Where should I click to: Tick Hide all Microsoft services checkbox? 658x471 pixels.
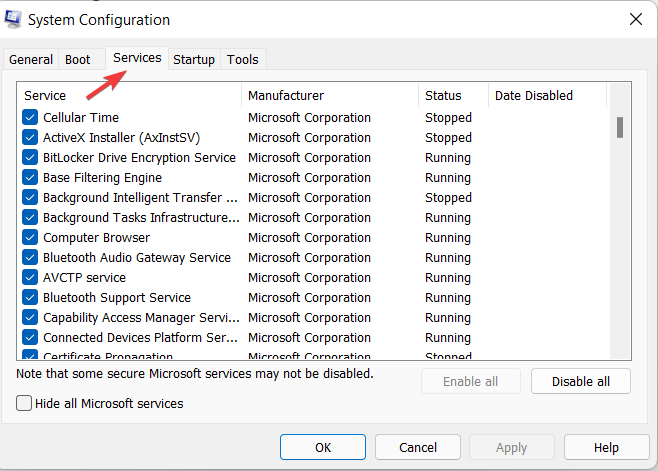click(25, 403)
